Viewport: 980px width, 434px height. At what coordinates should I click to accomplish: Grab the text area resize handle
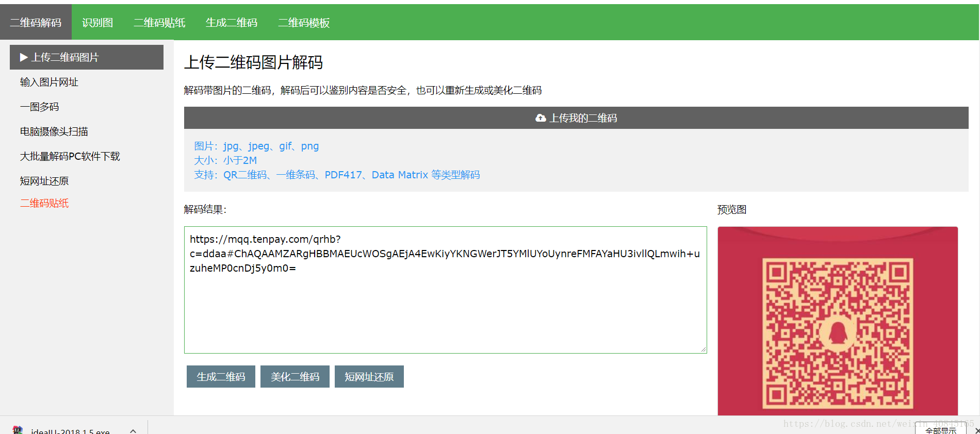pyautogui.click(x=703, y=349)
